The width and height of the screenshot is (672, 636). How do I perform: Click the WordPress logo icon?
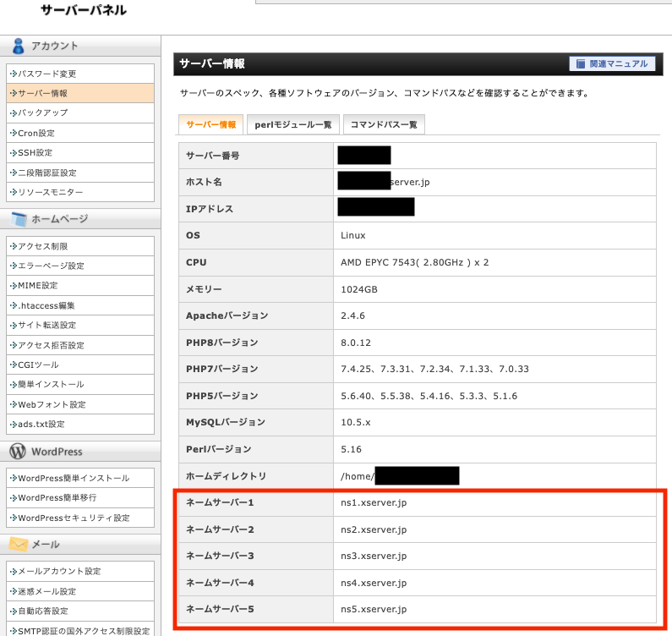[x=18, y=452]
